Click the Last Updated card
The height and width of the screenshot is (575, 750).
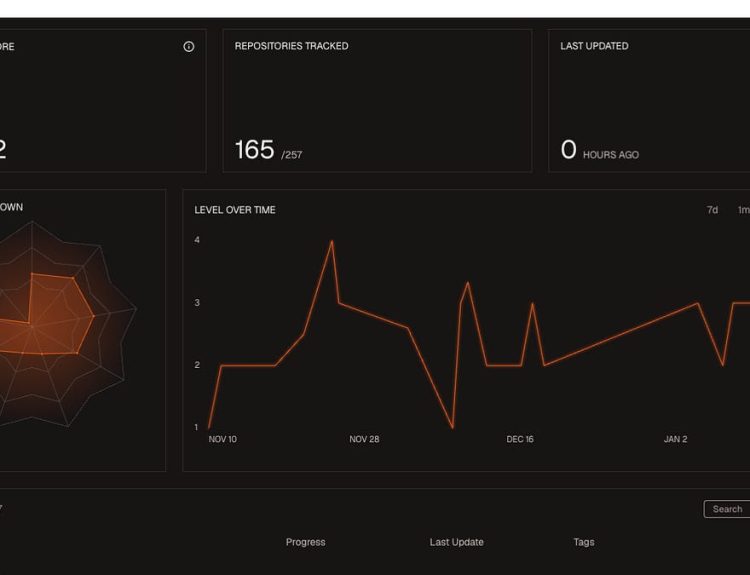649,100
